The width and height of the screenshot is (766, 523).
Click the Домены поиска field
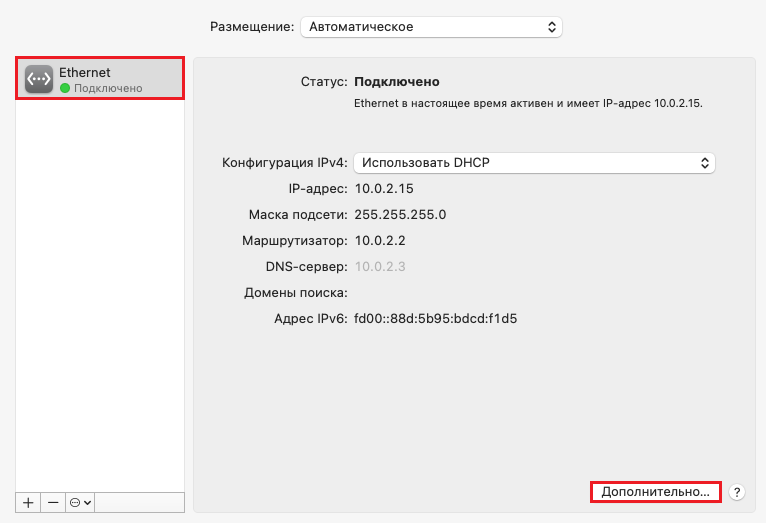click(534, 293)
